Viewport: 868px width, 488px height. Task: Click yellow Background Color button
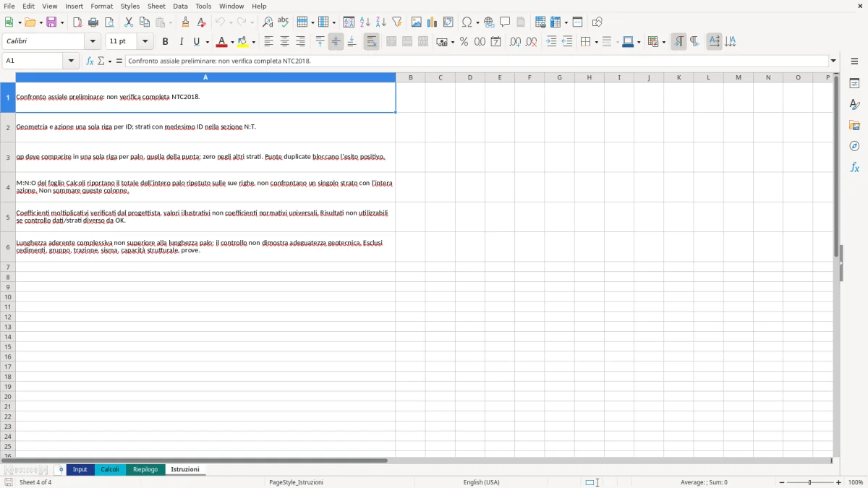pos(243,42)
